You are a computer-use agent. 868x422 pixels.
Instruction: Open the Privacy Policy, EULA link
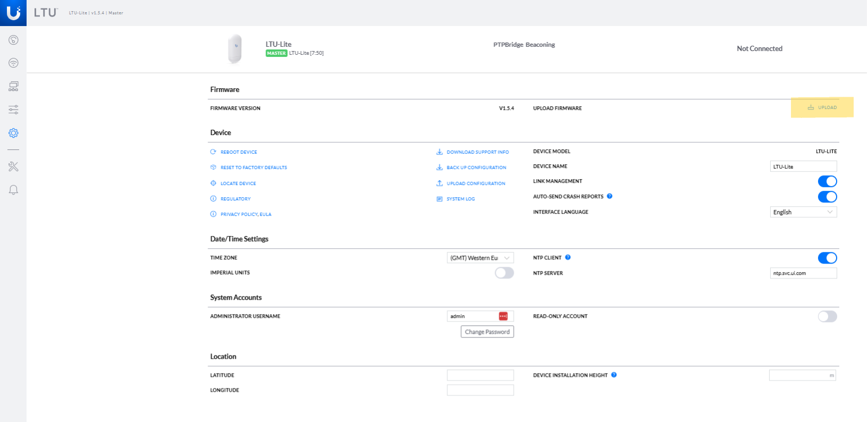[x=246, y=214]
